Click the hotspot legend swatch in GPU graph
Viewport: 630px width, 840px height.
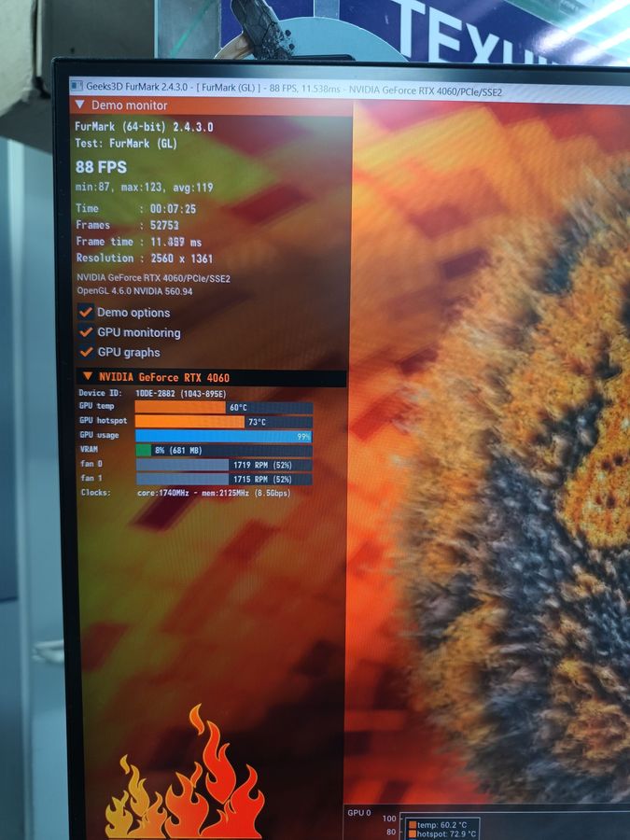click(412, 834)
